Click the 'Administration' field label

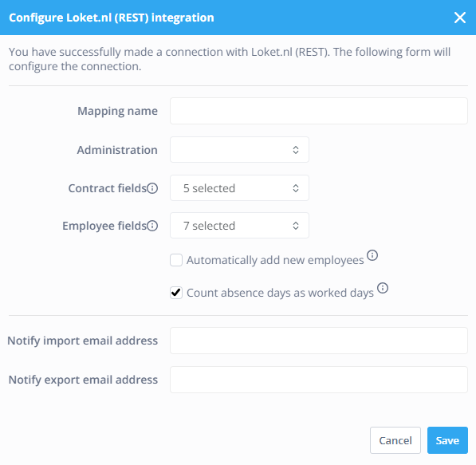[117, 150]
